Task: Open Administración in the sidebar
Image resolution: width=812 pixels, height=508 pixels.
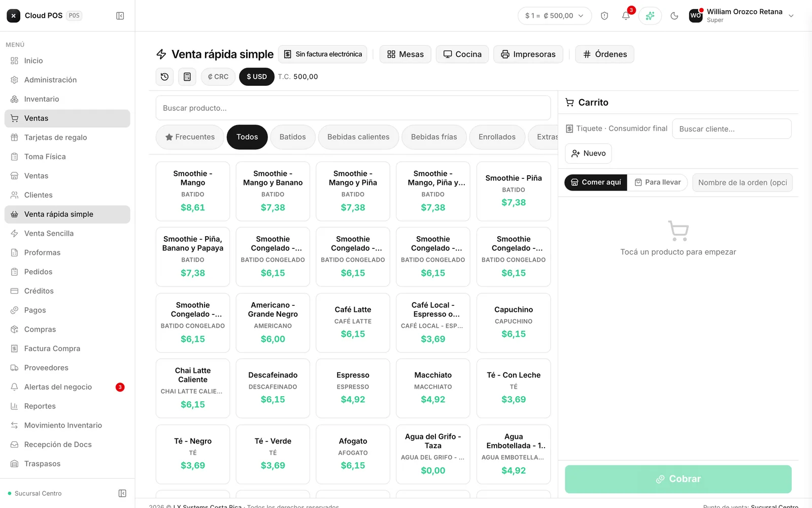Action: click(x=67, y=80)
